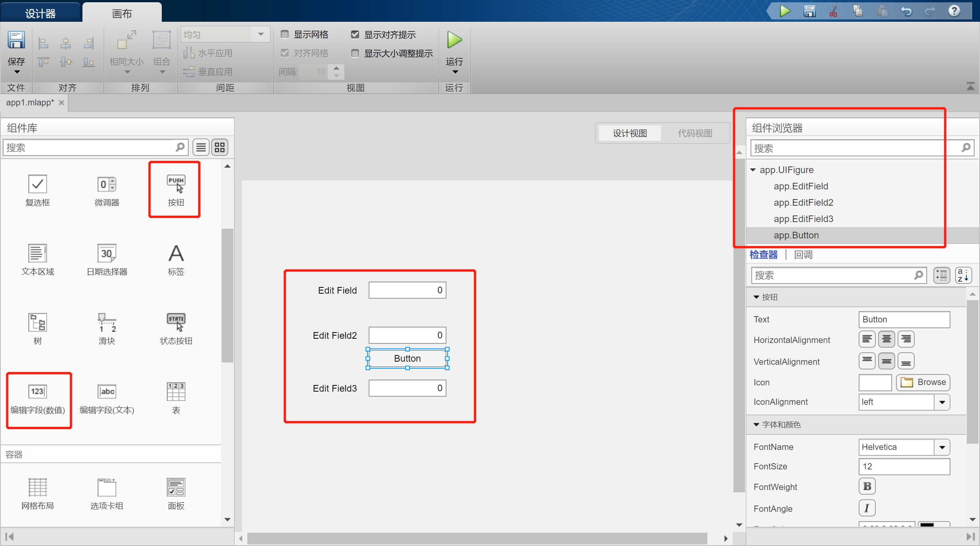Switch component library to list view
Viewport: 980px width, 546px height.
[201, 147]
